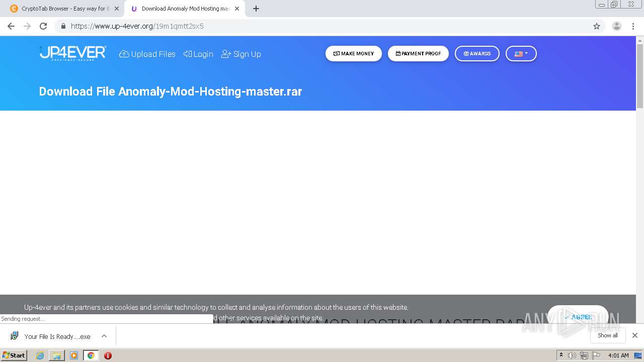The width and height of the screenshot is (644, 362).
Task: Click the network tray icon
Action: tap(584, 355)
